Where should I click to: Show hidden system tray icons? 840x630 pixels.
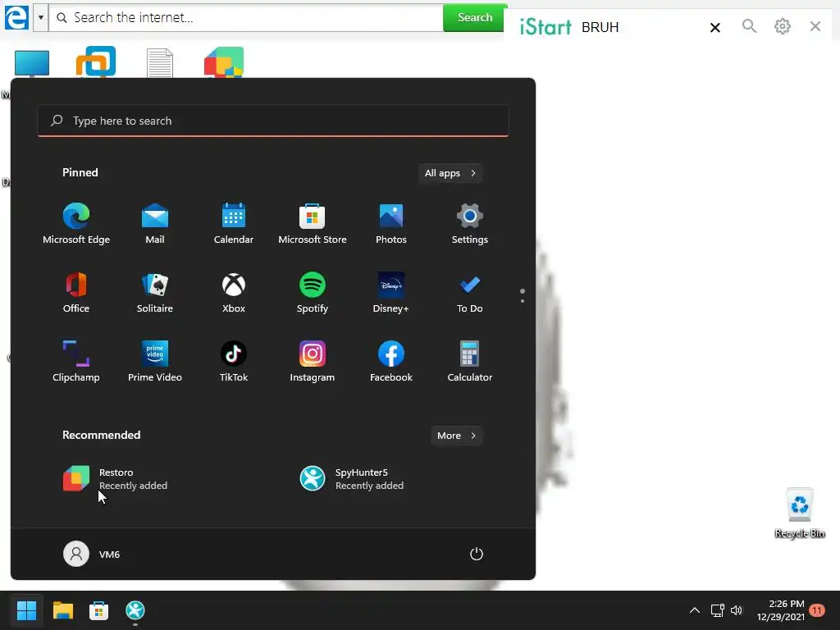pos(694,610)
